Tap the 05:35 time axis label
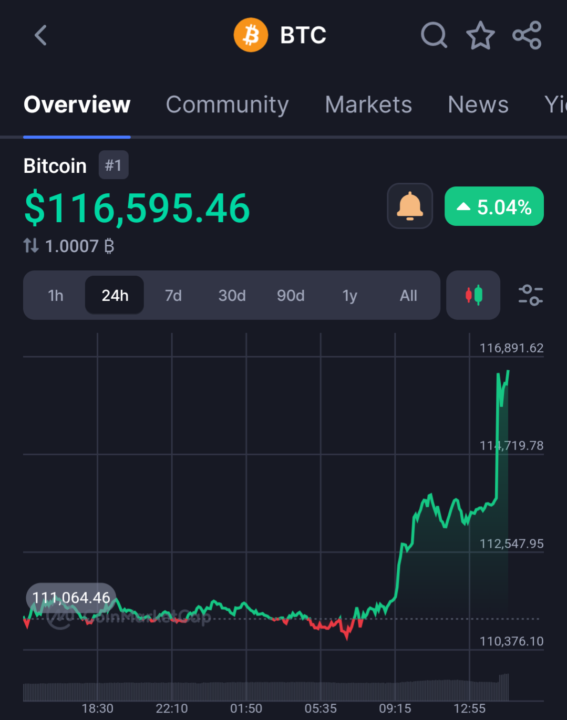The image size is (567, 720). pos(320,709)
